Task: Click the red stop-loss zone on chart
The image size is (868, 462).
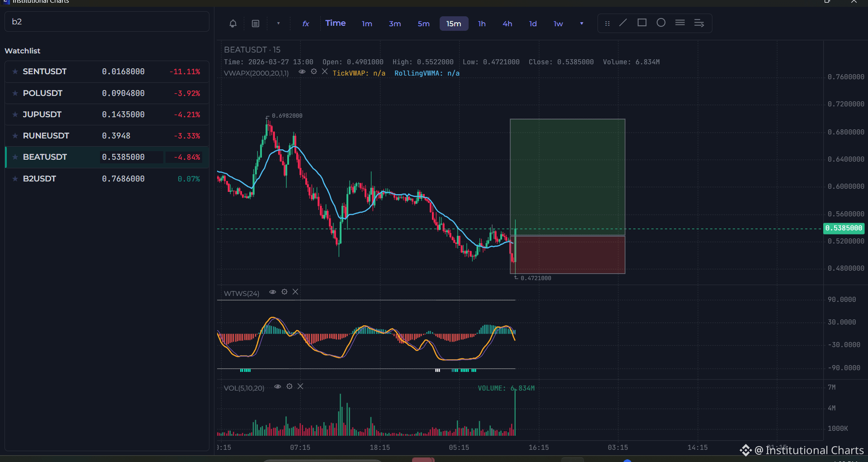Action: point(568,255)
